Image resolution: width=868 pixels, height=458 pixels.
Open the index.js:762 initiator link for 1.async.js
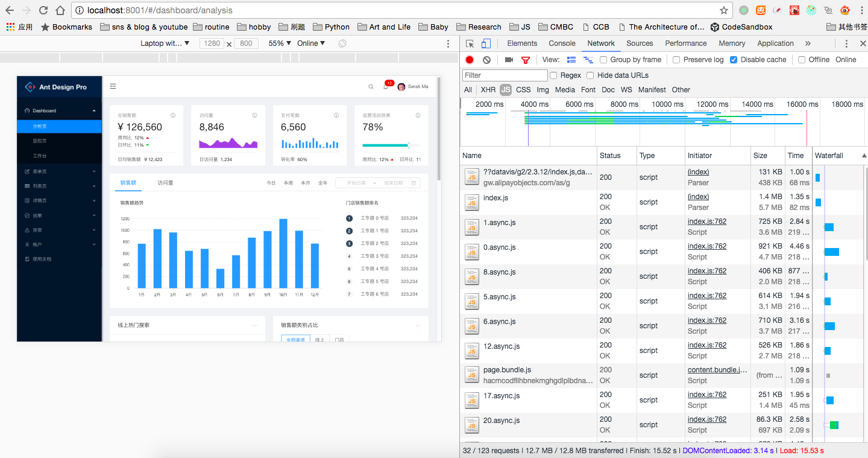(x=707, y=221)
